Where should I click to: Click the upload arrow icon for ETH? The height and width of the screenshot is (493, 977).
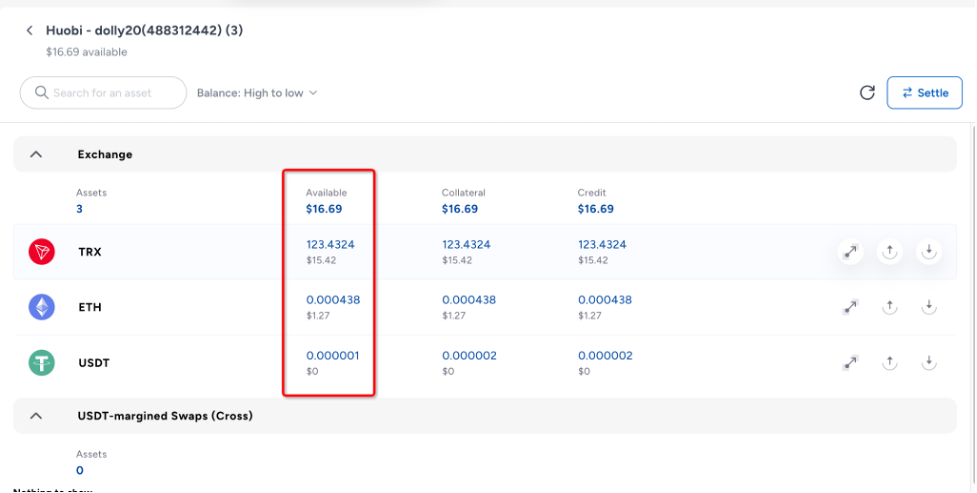coord(889,307)
